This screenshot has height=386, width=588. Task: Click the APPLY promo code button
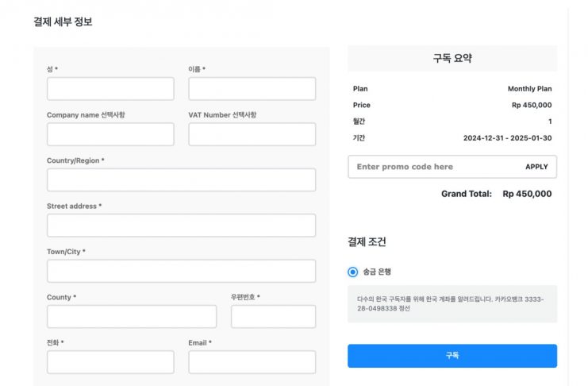[536, 167]
